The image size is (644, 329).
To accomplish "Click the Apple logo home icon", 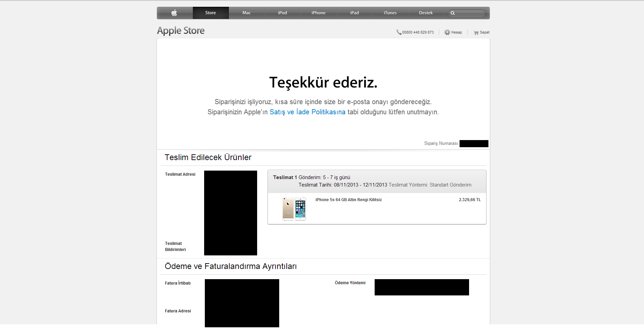I will (x=175, y=13).
